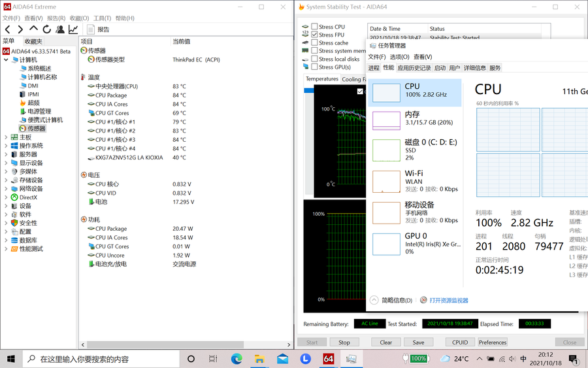The image size is (588, 368).
Task: Collapse to 简略信息 in Task Manager
Action: tap(391, 300)
